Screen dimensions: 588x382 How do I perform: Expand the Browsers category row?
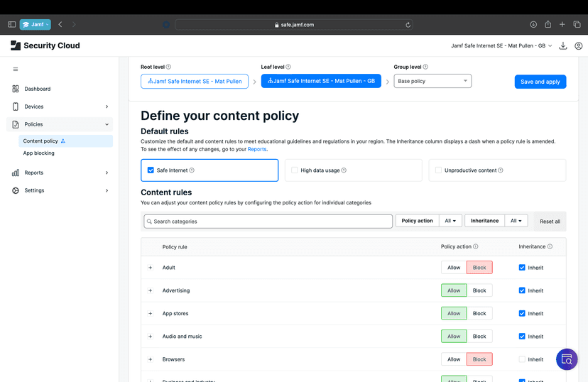click(151, 359)
